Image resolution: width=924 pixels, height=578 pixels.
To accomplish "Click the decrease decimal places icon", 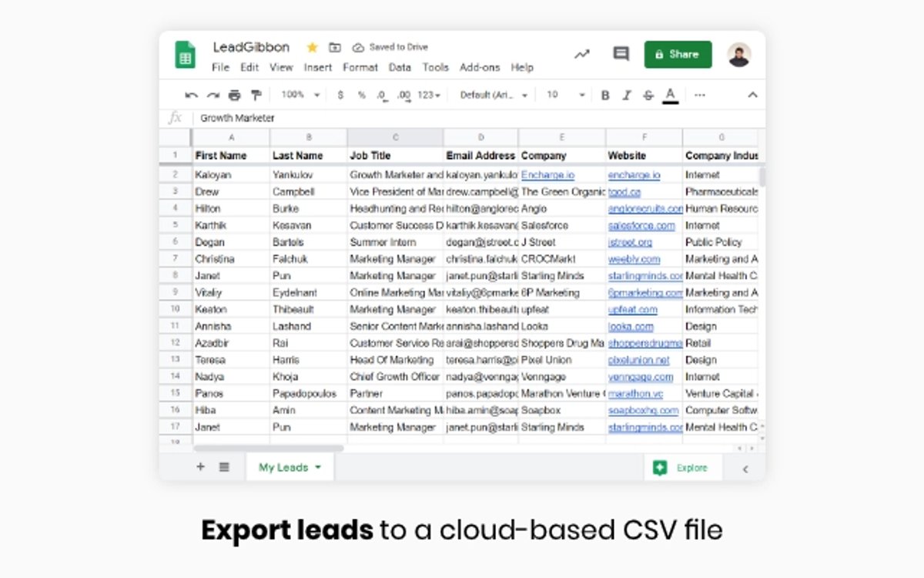I will point(382,95).
